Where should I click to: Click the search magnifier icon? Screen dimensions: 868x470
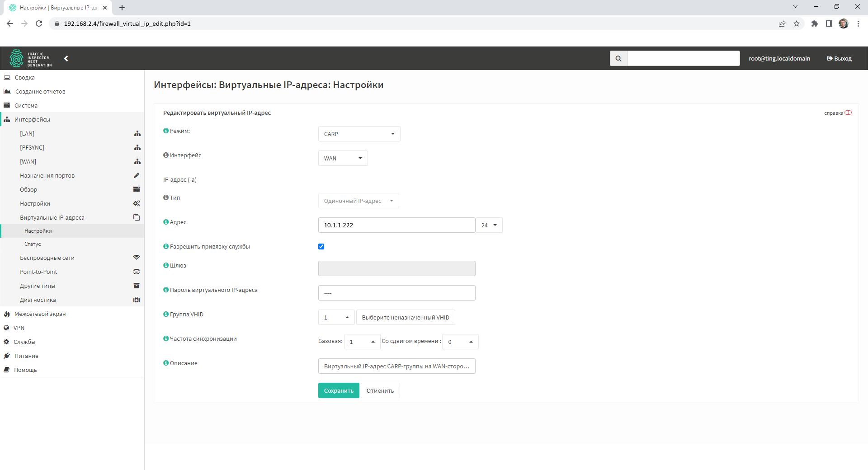pos(618,58)
